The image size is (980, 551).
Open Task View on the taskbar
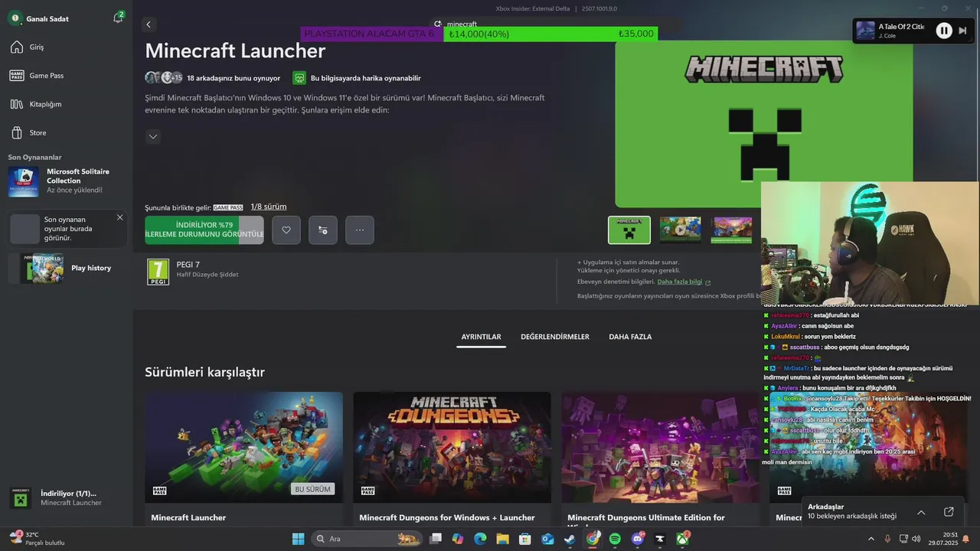[x=436, y=539]
